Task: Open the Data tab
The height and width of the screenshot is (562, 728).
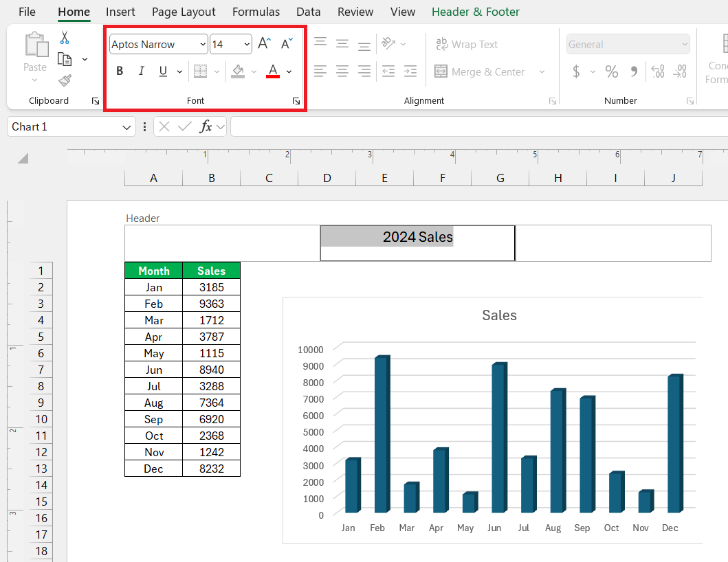Action: coord(308,12)
